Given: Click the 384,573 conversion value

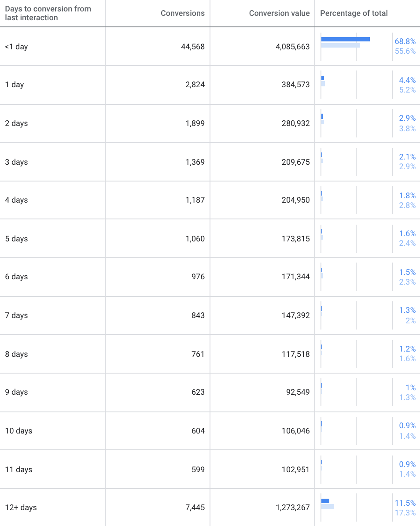Looking at the screenshot, I should coord(296,85).
